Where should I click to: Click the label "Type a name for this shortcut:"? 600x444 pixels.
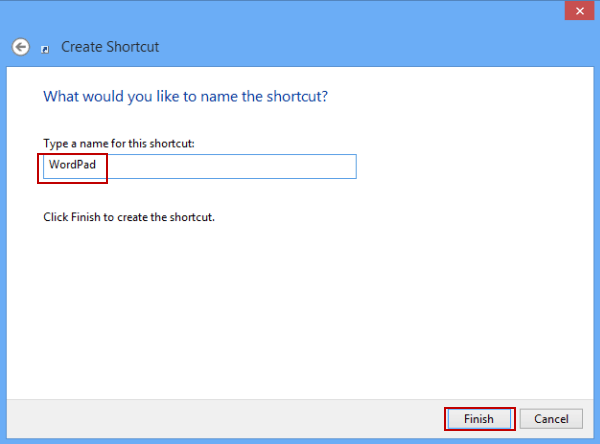[119, 144]
